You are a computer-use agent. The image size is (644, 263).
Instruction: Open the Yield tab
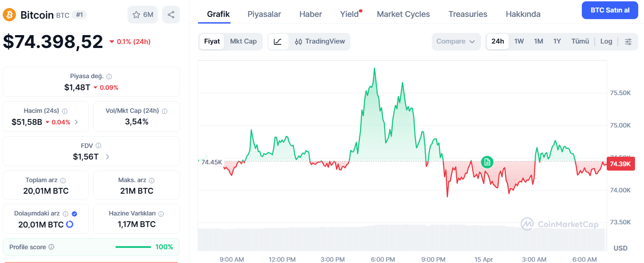(350, 14)
